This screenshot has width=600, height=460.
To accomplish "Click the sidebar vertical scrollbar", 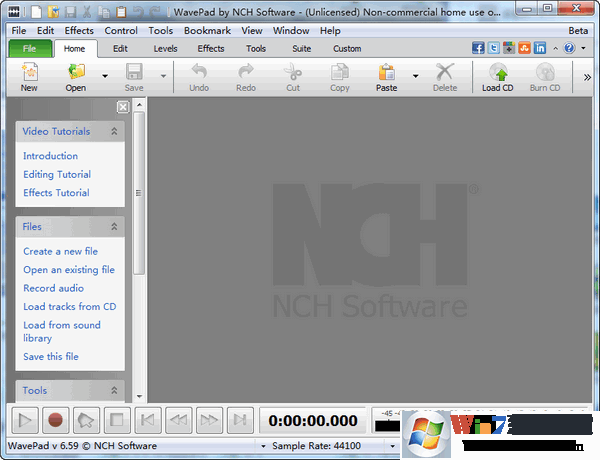I will tap(139, 190).
